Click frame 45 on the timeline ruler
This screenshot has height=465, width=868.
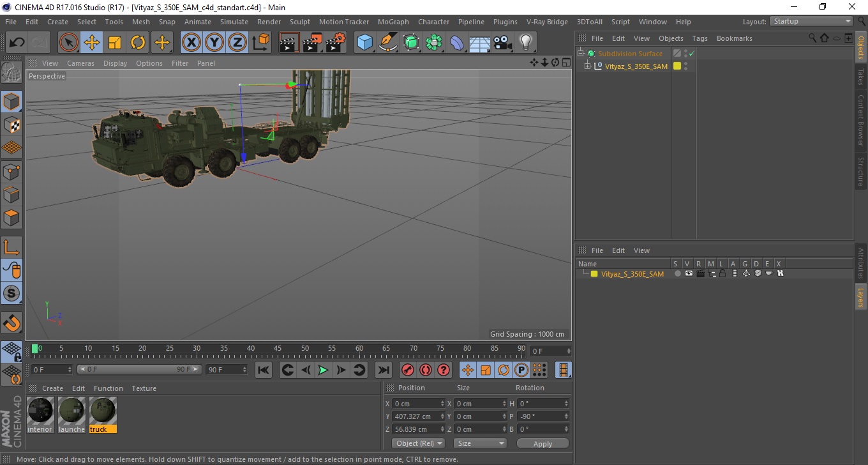click(278, 349)
